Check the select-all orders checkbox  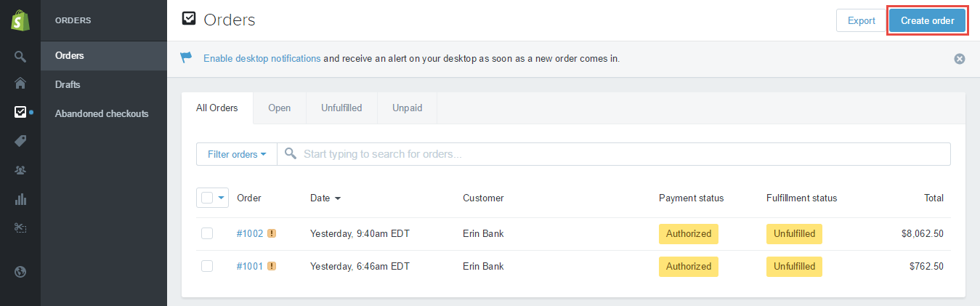207,198
